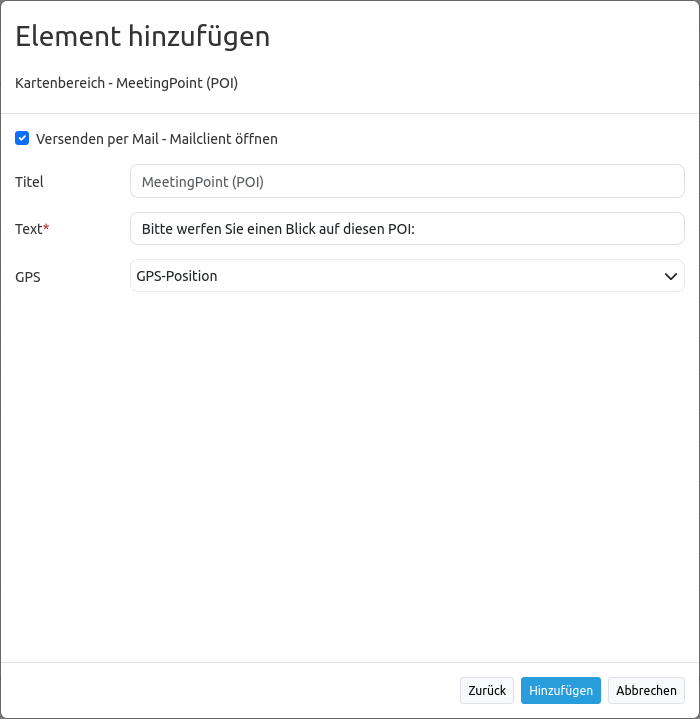Click the 'Mailclient öffnen' checkbox label text
This screenshot has width=700, height=719.
coord(156,139)
